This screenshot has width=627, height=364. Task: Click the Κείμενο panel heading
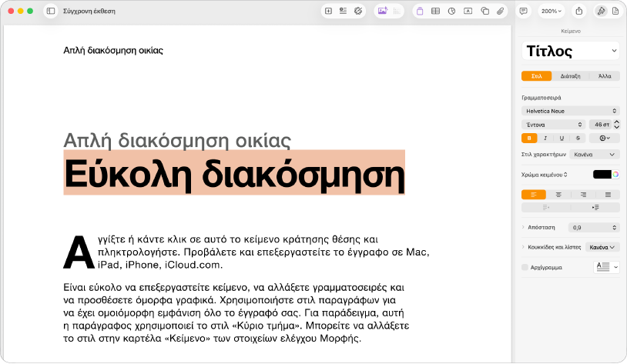pyautogui.click(x=571, y=31)
